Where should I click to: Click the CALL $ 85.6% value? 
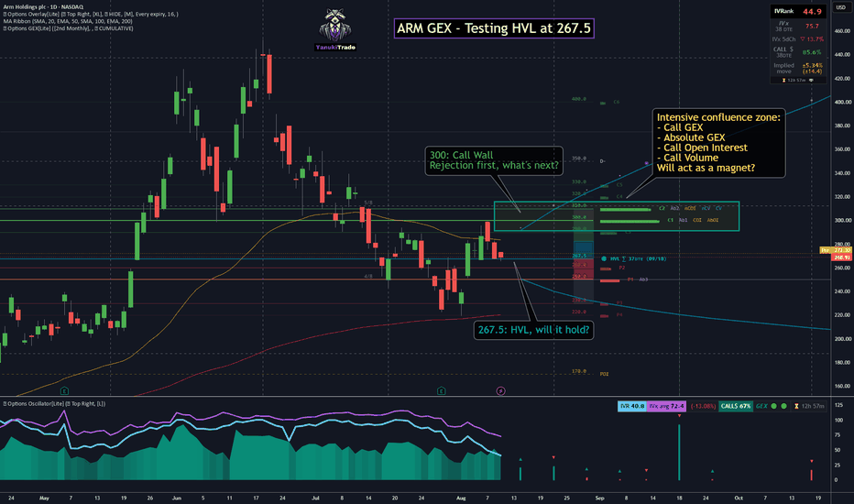click(812, 52)
